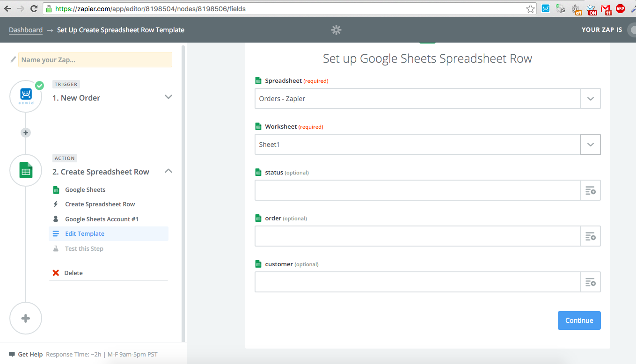This screenshot has height=364, width=636.
Task: Open the Ecwid cart browser extension
Action: tap(546, 8)
